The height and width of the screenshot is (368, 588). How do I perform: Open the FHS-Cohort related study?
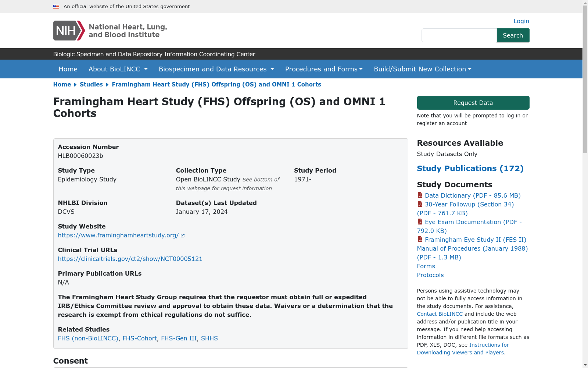(x=140, y=338)
